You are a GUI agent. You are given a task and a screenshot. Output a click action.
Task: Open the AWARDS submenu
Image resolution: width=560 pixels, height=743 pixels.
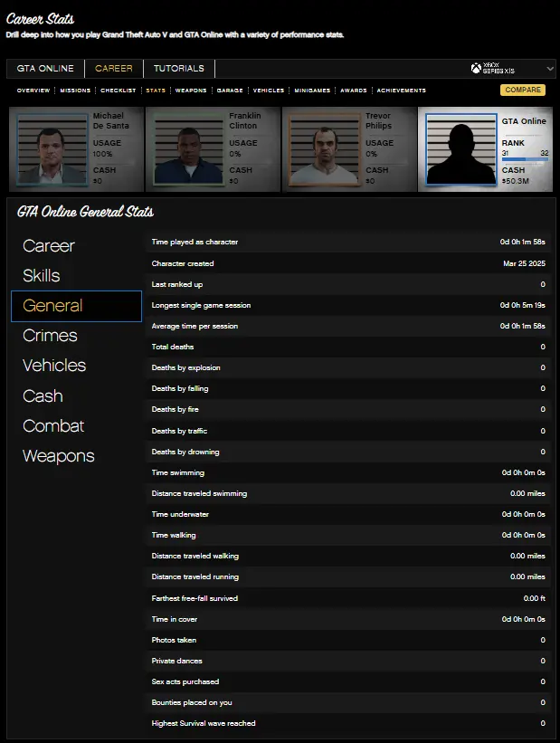coord(354,90)
